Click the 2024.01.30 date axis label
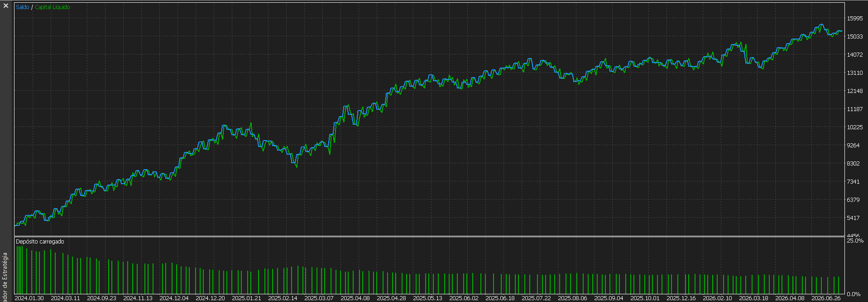868x302 pixels. click(x=29, y=298)
